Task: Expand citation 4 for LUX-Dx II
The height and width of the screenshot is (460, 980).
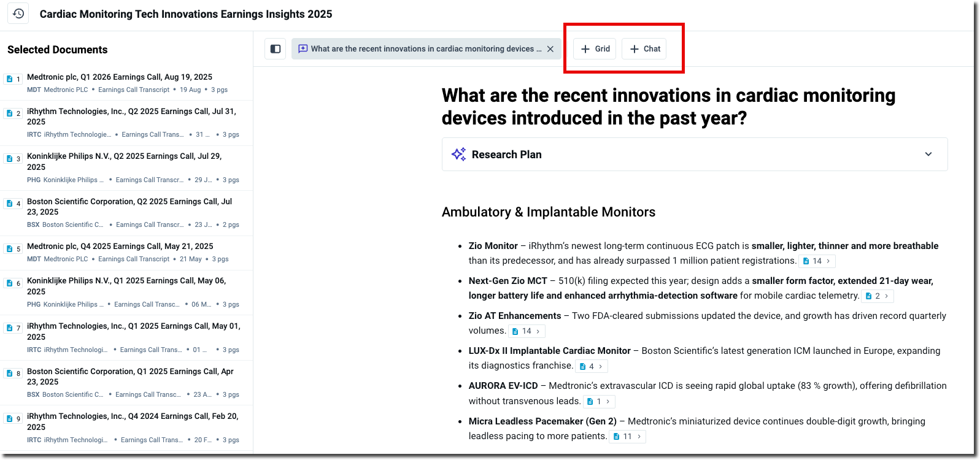Action: click(592, 366)
